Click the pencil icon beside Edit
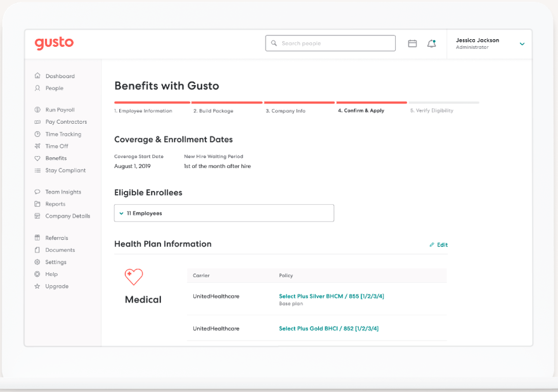This screenshot has width=558, height=392. pyautogui.click(x=432, y=245)
